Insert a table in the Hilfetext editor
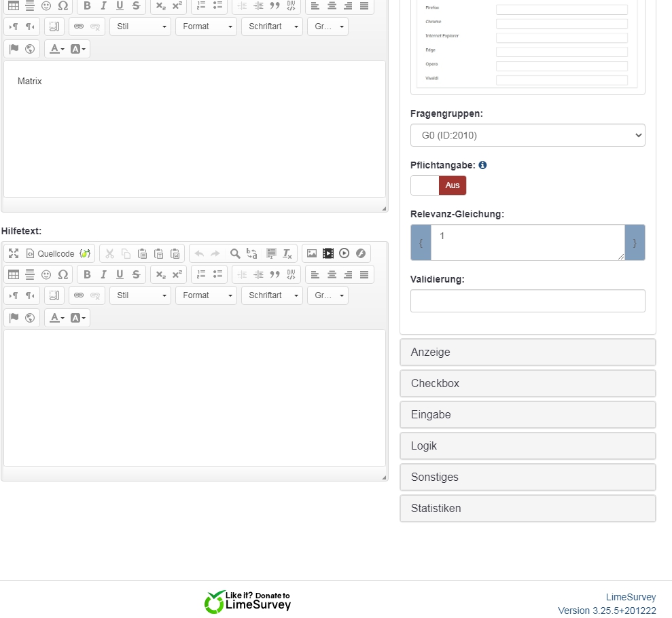The height and width of the screenshot is (618, 672). pos(14,274)
